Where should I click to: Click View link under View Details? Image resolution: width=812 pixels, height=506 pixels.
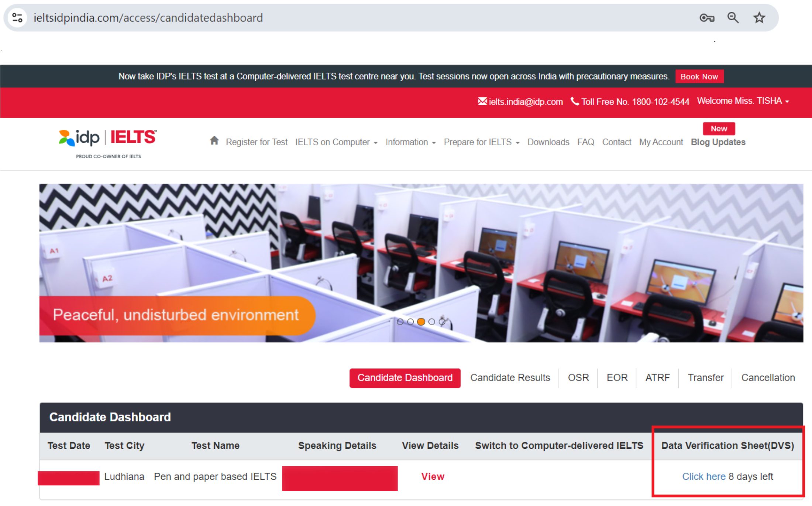coord(433,476)
